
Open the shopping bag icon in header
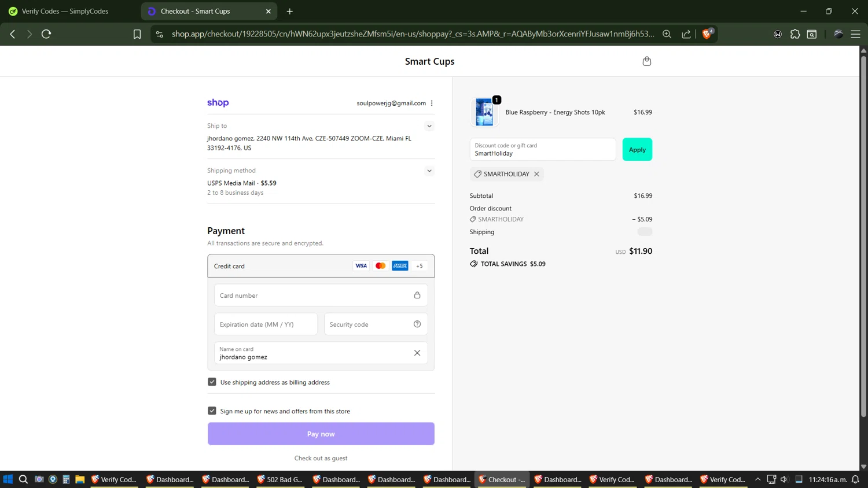[x=646, y=61]
